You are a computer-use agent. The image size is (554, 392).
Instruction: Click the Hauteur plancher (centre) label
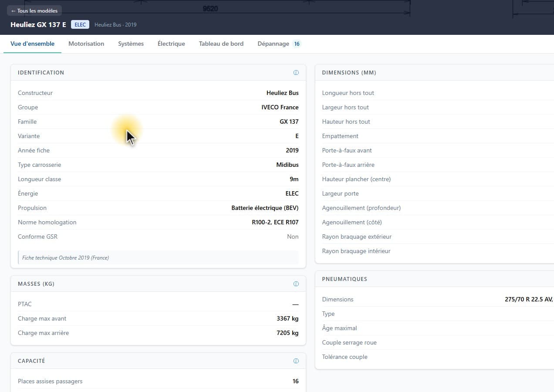coord(356,179)
